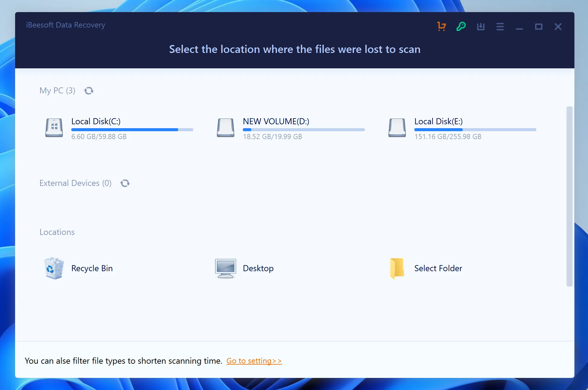Viewport: 588px width, 390px height.
Task: Click the Select Folder label
Action: pyautogui.click(x=438, y=268)
